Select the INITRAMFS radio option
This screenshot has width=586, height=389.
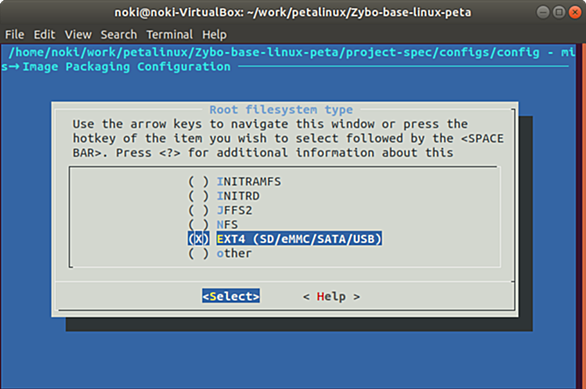coord(234,182)
